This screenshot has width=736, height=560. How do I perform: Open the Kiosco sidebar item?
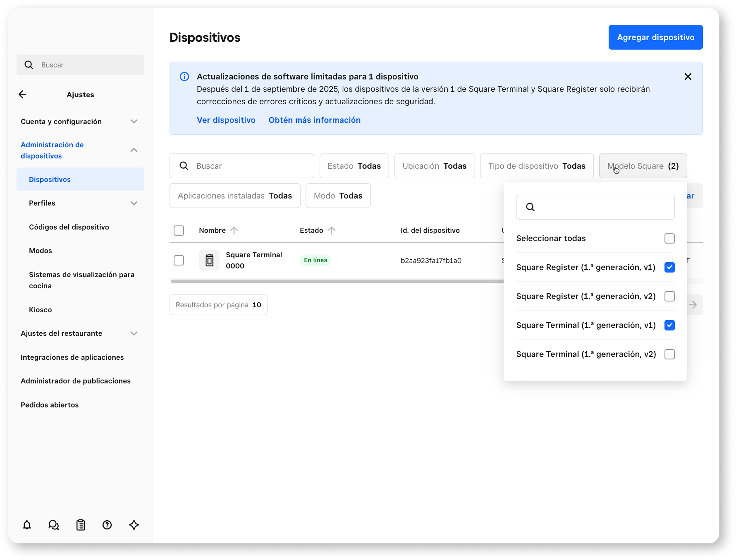[40, 310]
